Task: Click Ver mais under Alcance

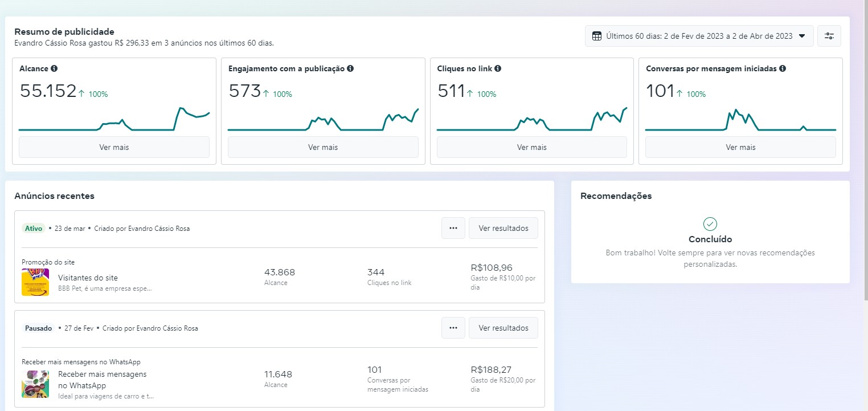Action: tap(114, 147)
